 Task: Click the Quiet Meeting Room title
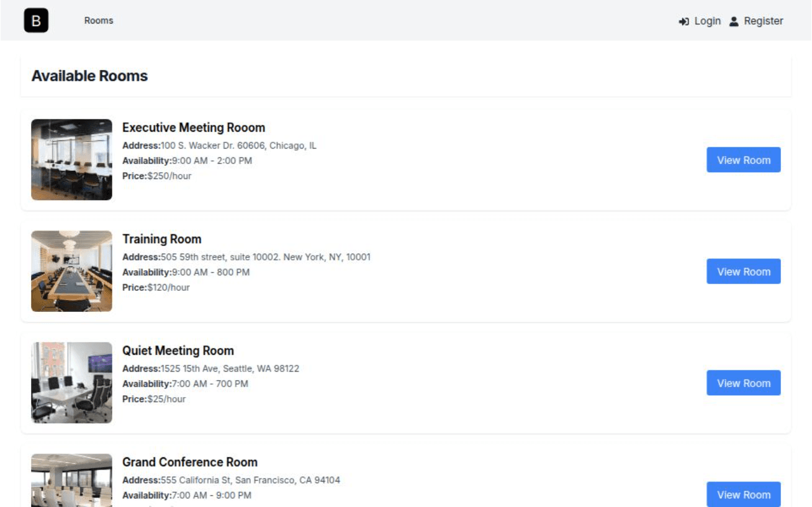(178, 350)
